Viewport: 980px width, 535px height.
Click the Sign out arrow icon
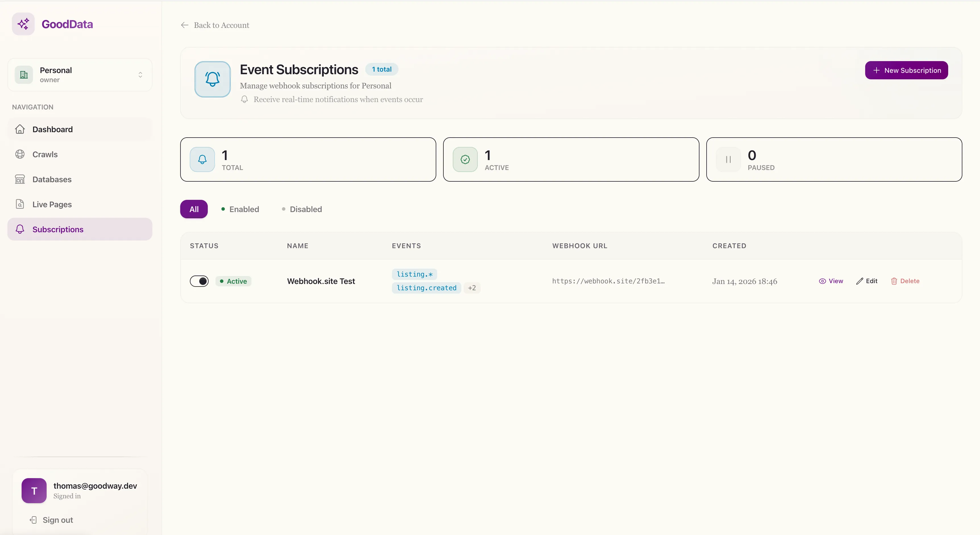(34, 520)
